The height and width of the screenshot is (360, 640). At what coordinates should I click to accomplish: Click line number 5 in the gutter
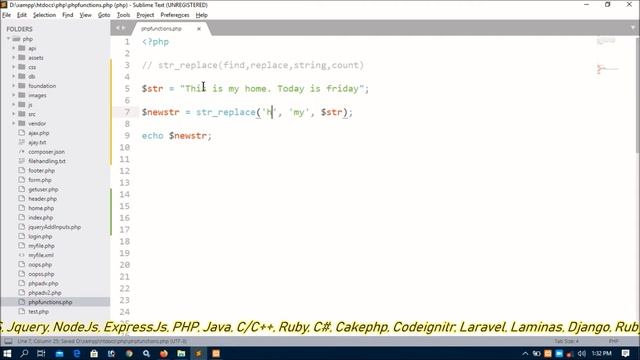(127, 89)
